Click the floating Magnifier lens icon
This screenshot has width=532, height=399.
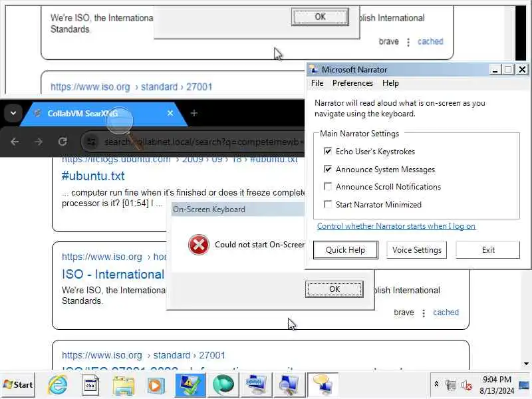[120, 121]
